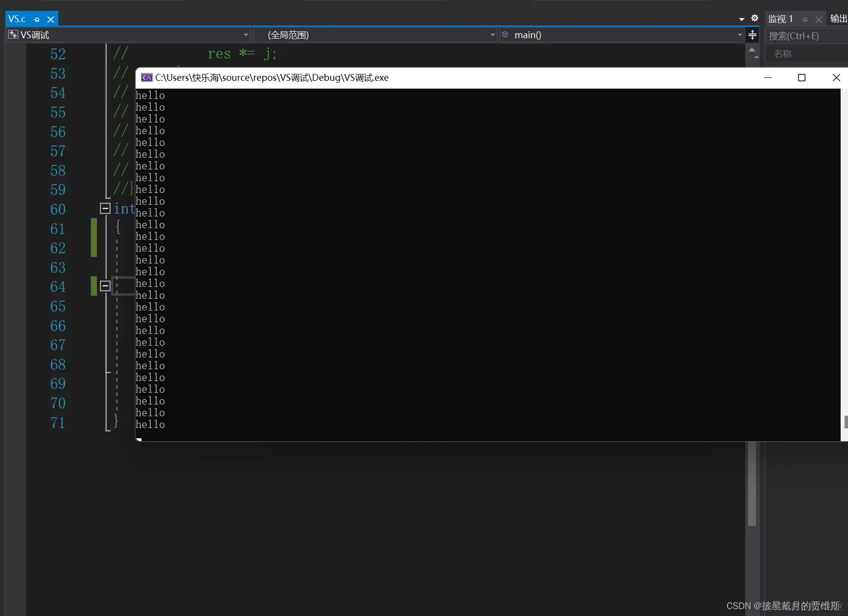
Task: Click line number 52 in gutter
Action: [x=58, y=54]
